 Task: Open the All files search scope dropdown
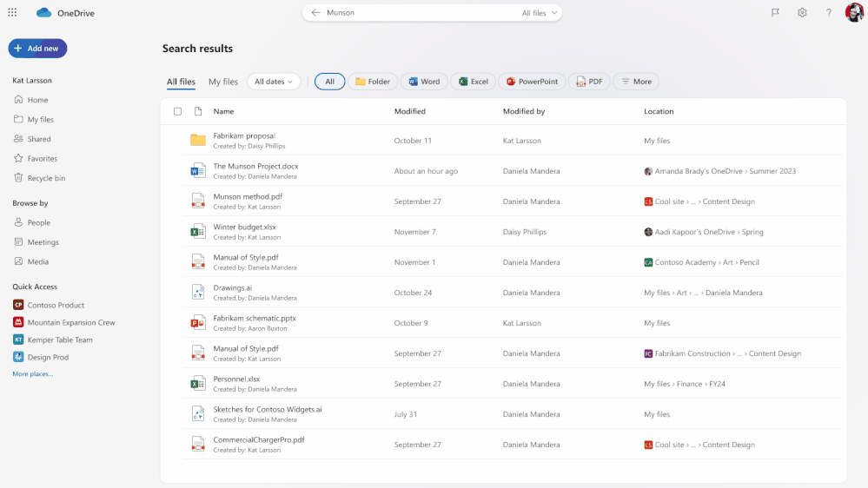coord(540,13)
